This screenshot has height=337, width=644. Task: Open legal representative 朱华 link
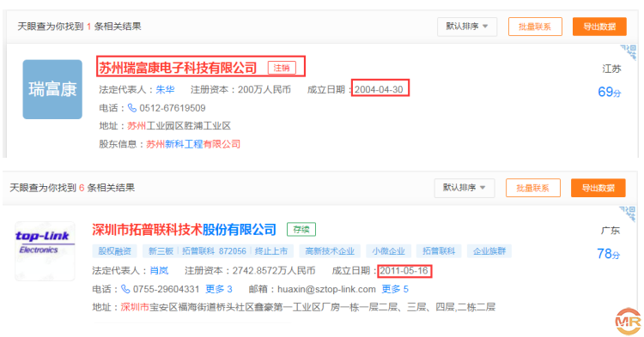point(165,90)
